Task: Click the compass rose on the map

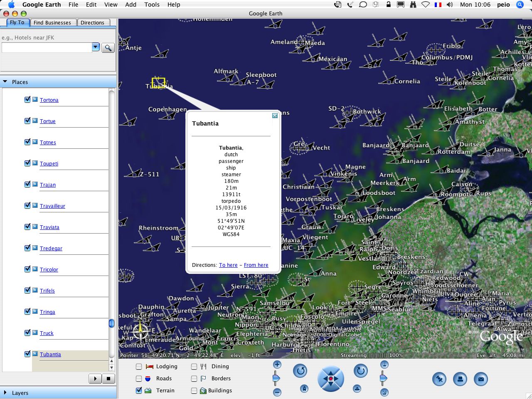Action: pos(140,331)
